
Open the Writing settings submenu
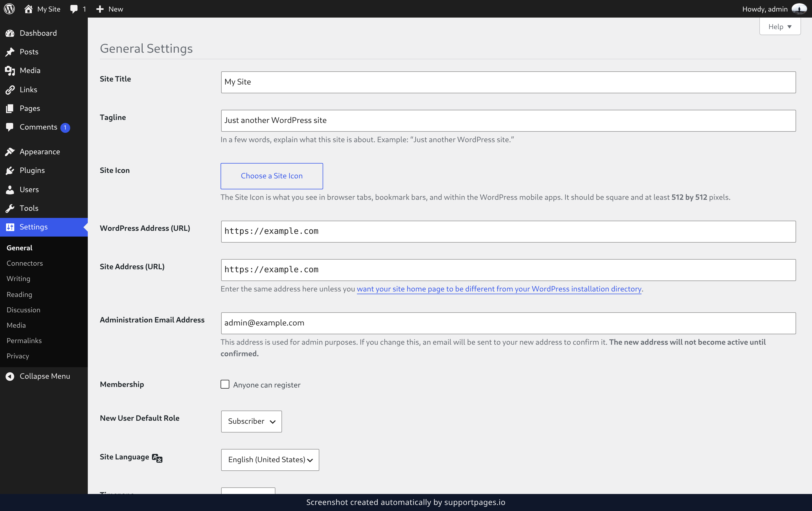tap(19, 279)
